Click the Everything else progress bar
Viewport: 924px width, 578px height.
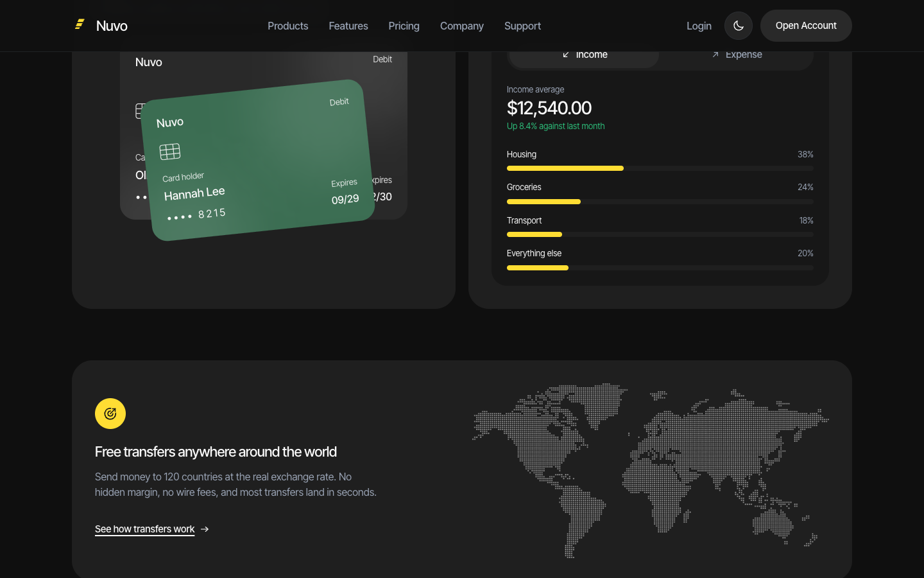[660, 268]
